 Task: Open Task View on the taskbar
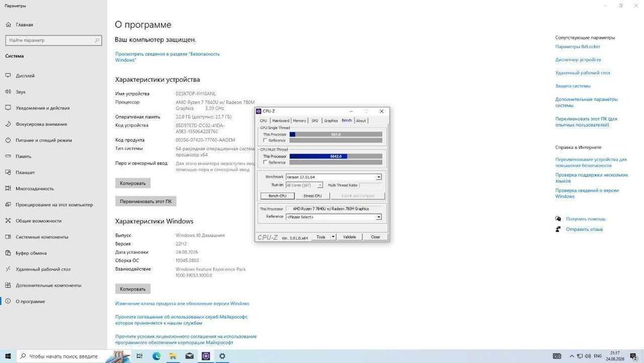(139, 356)
